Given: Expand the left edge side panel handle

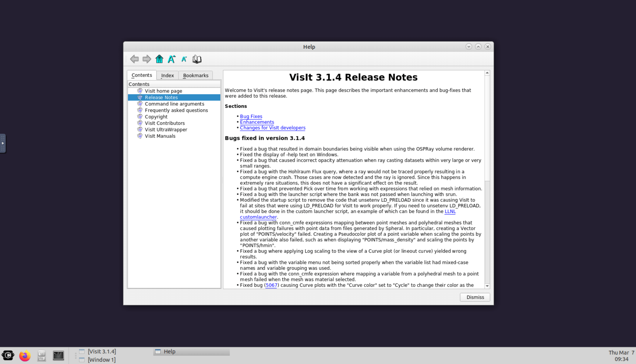Looking at the screenshot, I should [x=3, y=143].
